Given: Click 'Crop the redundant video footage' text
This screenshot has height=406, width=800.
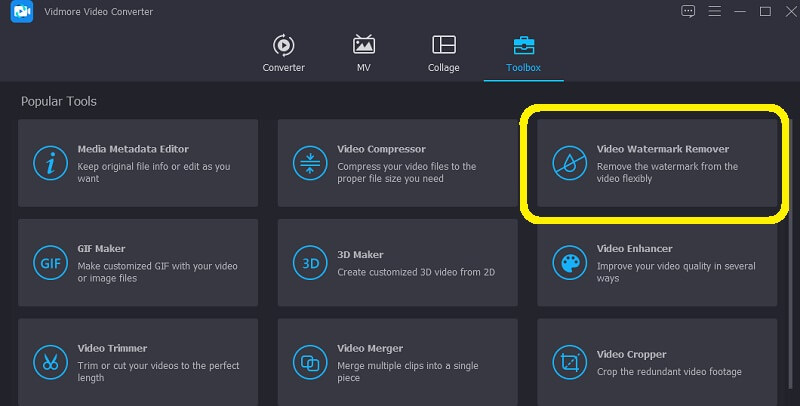Looking at the screenshot, I should pos(669,372).
